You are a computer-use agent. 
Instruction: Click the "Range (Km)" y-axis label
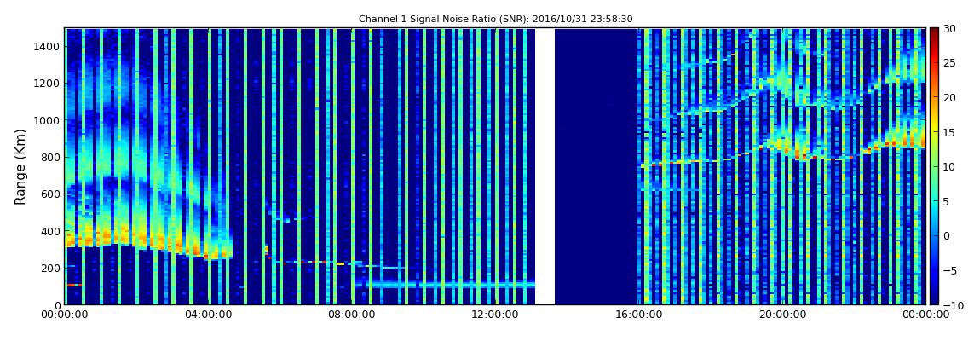click(x=20, y=166)
